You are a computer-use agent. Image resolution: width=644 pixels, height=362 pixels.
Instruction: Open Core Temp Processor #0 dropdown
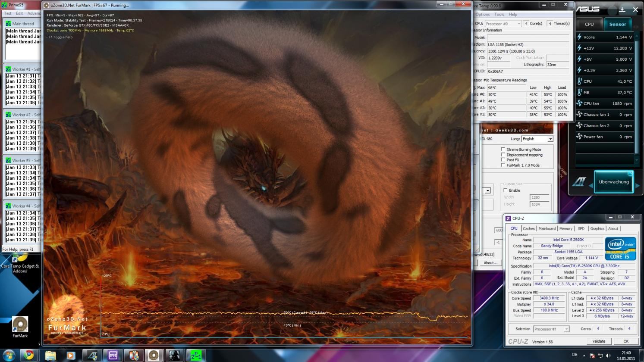[503, 24]
